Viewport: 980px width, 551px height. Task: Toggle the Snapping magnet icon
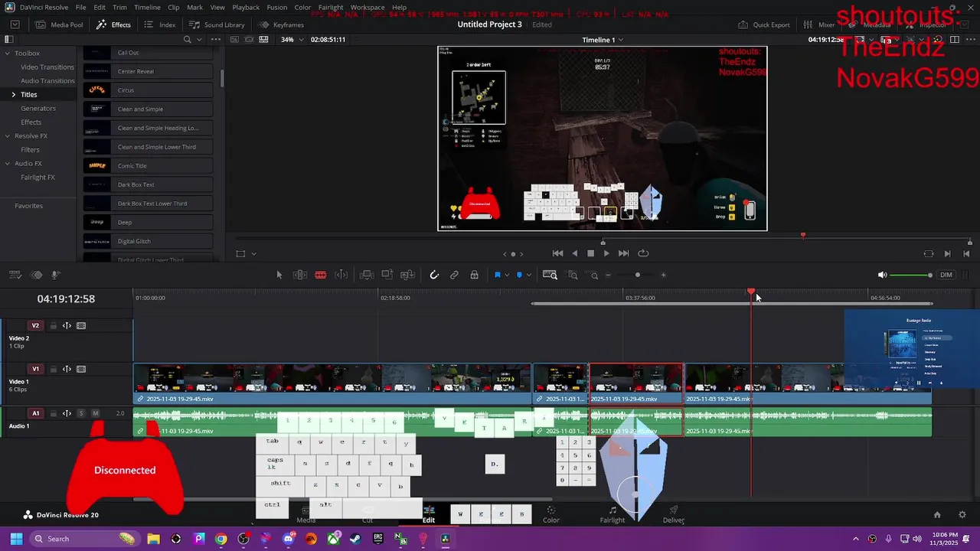[x=434, y=275]
